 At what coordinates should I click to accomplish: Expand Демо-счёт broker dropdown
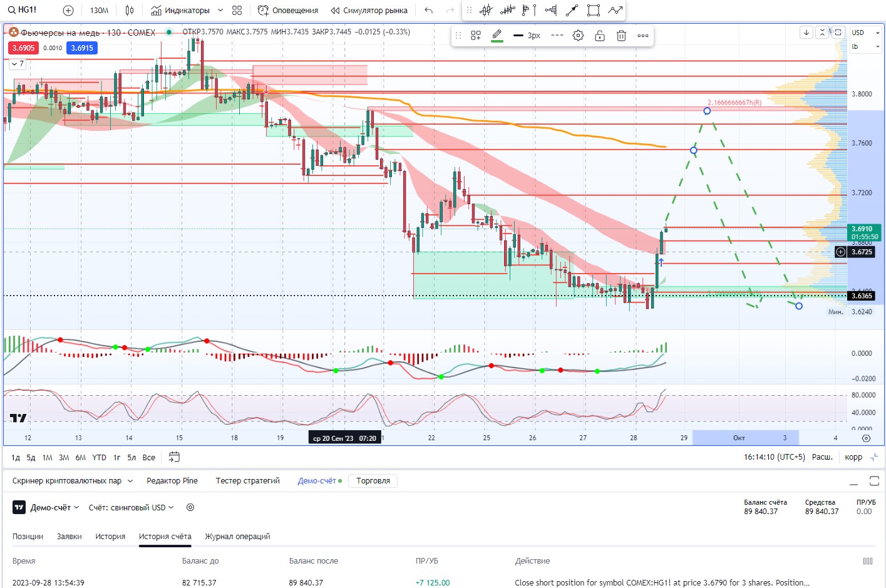54,507
